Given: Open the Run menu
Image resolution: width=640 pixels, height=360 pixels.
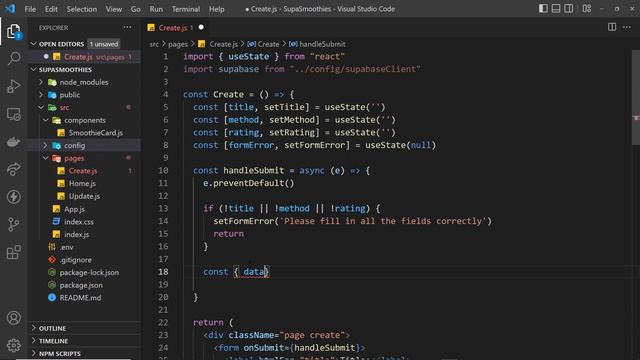Looking at the screenshot, I should [156, 9].
